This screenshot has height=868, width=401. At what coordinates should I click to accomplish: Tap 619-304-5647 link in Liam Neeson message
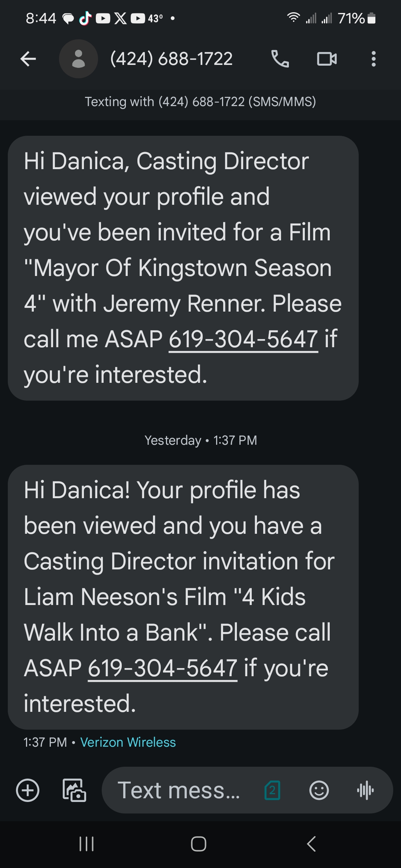click(163, 668)
